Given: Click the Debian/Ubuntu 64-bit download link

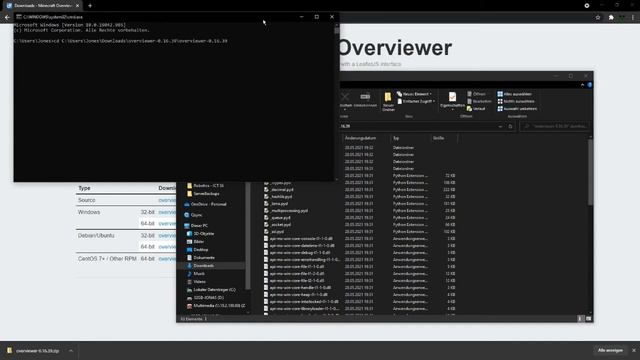Looking at the screenshot, I should (167, 247).
